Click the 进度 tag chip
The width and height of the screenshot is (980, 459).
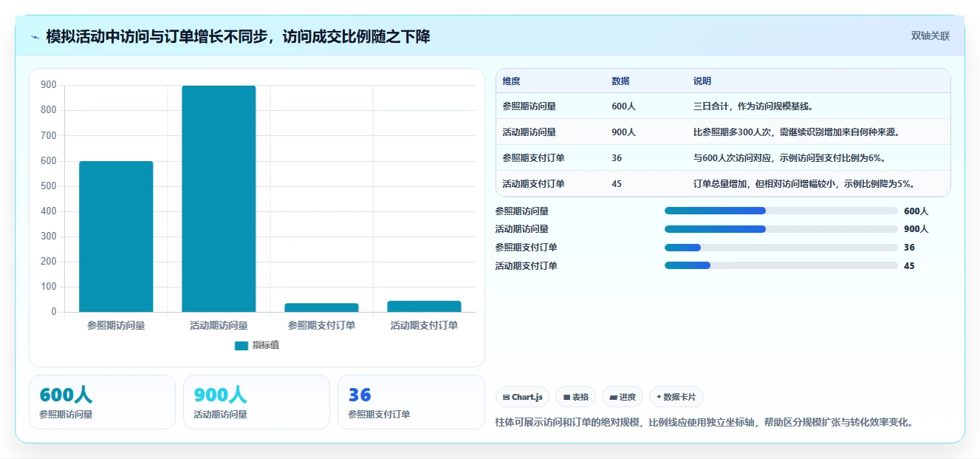coord(623,397)
